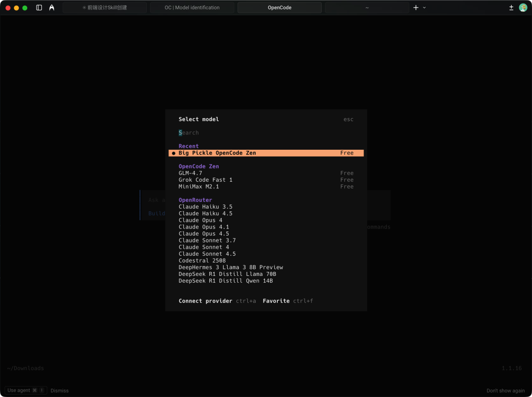Switch to the OpenCode tab
This screenshot has width=532, height=397.
click(x=279, y=8)
